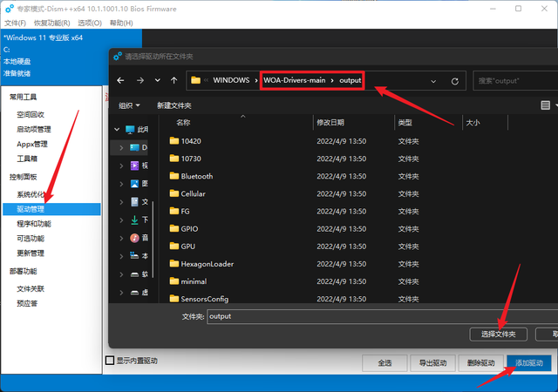The width and height of the screenshot is (558, 392).
Task: Sort by 类型 column header
Action: click(x=405, y=122)
